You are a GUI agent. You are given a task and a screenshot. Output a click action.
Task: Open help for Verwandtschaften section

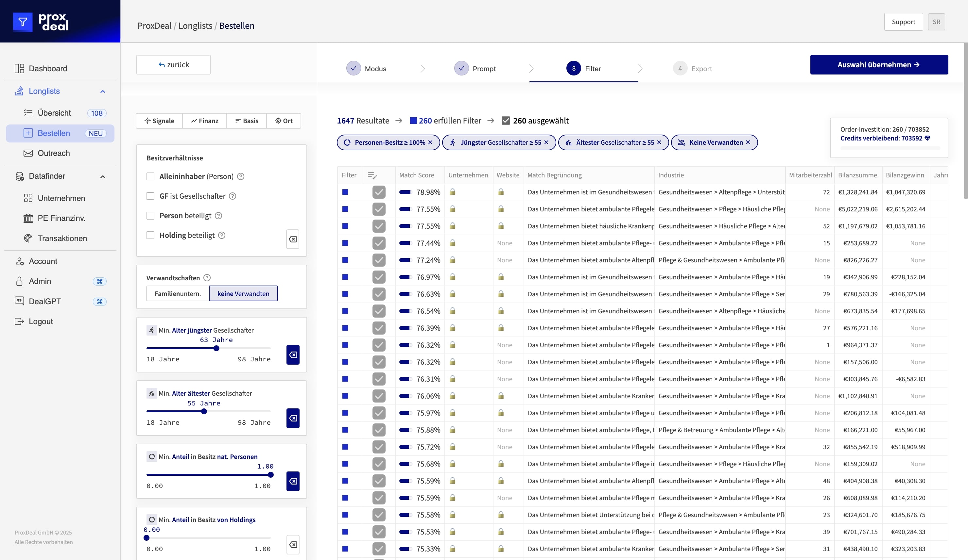[x=207, y=277]
